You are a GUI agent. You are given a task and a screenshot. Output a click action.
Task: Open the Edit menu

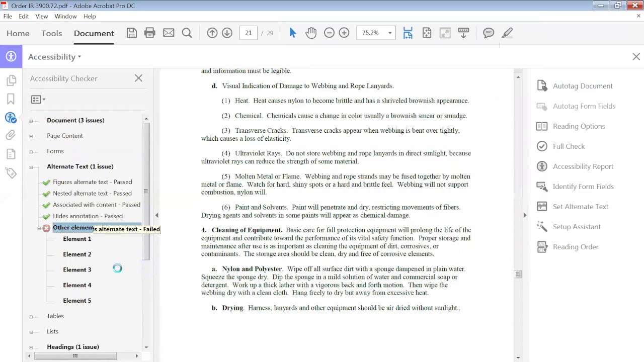(24, 16)
